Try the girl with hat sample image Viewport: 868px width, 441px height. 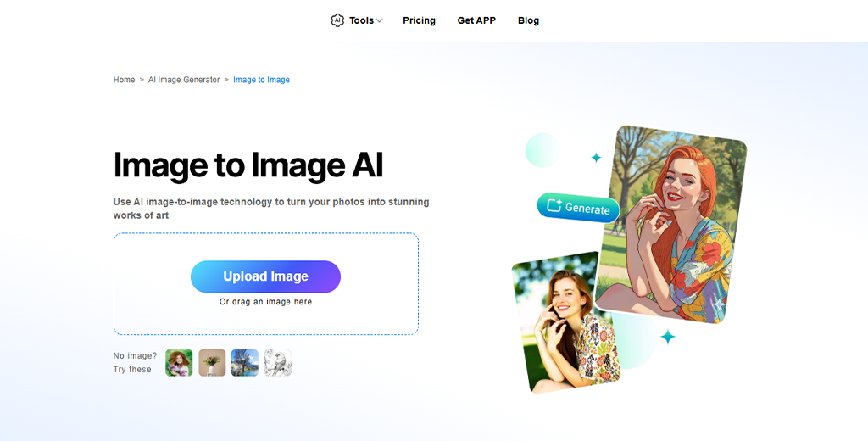[x=179, y=363]
